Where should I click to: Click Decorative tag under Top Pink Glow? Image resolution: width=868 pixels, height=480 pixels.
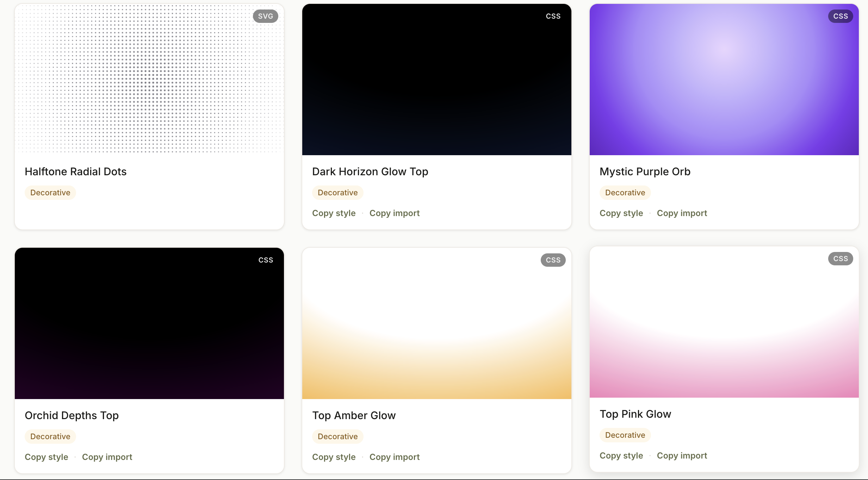pos(625,435)
